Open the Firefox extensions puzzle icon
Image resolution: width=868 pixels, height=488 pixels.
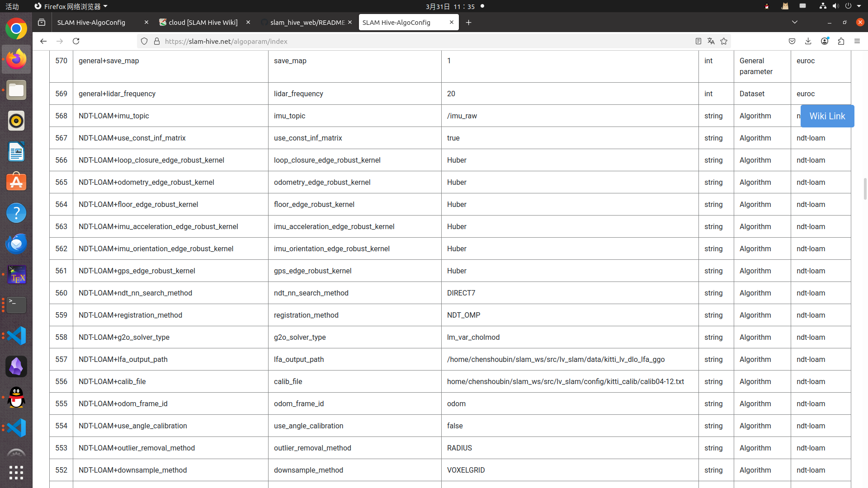841,41
